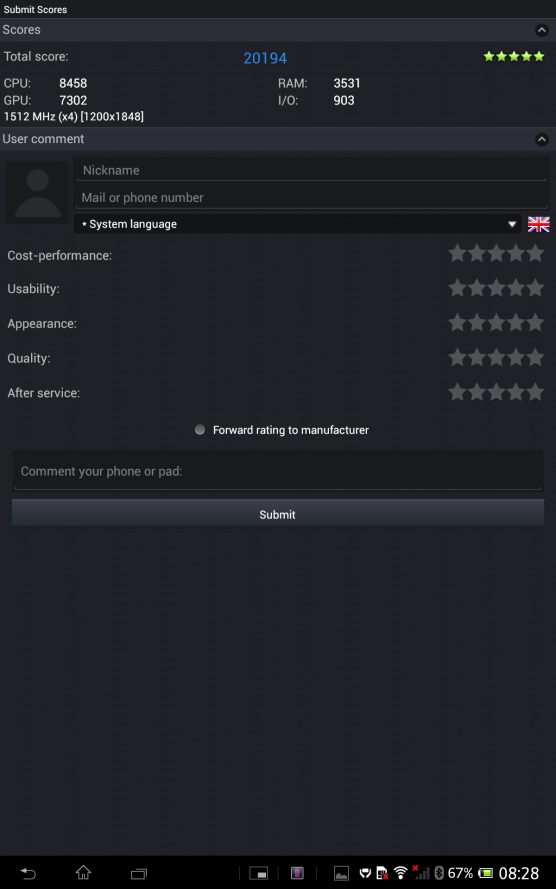The image size is (556, 889).
Task: Collapse the User comment section
Action: (542, 139)
